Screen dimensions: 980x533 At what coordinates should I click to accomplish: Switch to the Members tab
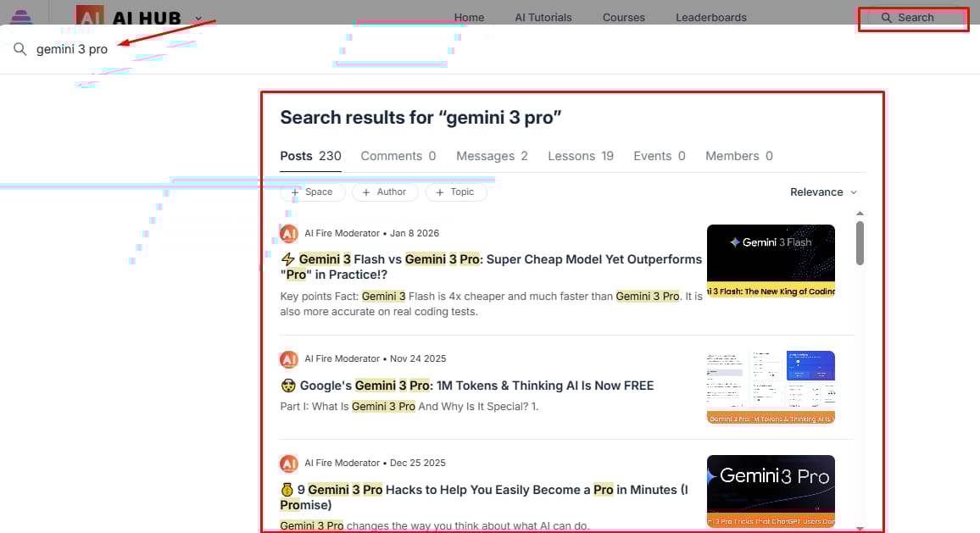(738, 156)
